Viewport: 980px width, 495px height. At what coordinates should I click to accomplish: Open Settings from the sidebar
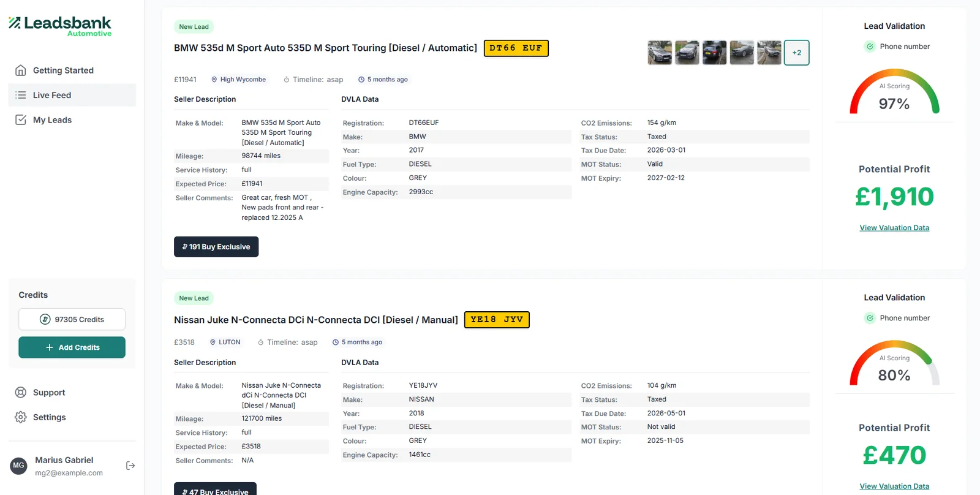tap(72, 417)
